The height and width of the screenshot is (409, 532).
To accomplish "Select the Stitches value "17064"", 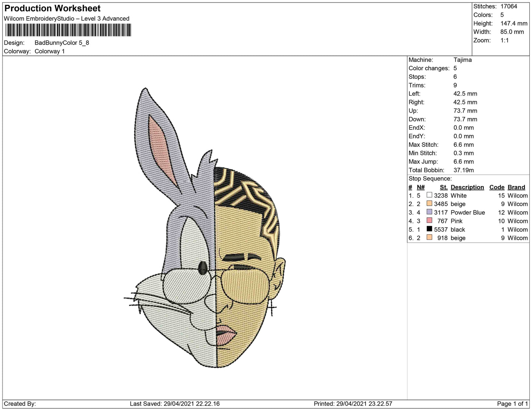I will 509,6.
